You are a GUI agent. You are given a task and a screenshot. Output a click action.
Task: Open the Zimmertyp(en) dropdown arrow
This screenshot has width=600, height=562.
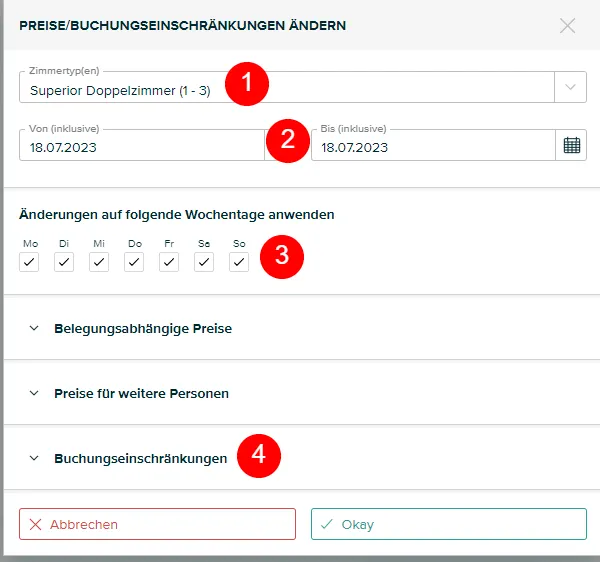[x=570, y=87]
